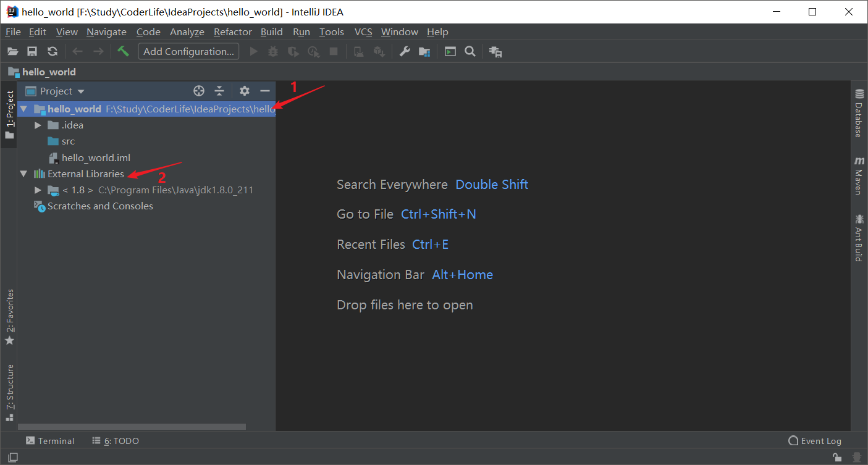Viewport: 868px width, 465px height.
Task: Click the Add Configuration button
Action: 188,52
